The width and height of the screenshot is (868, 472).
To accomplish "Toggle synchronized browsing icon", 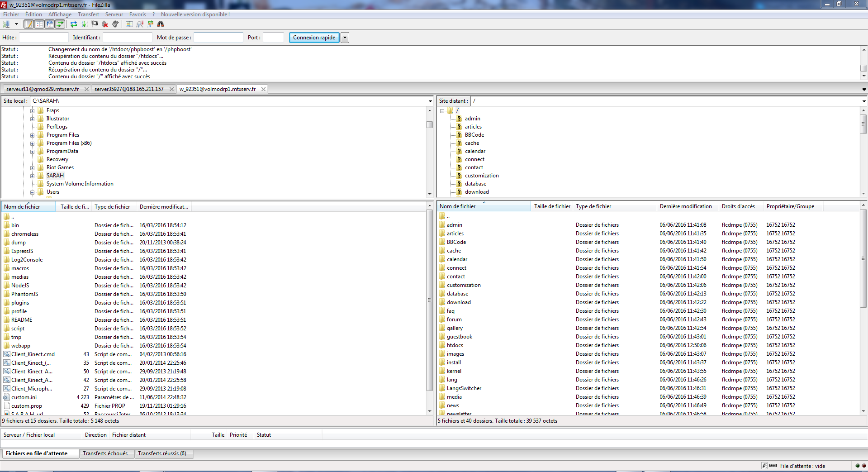I will coord(150,24).
